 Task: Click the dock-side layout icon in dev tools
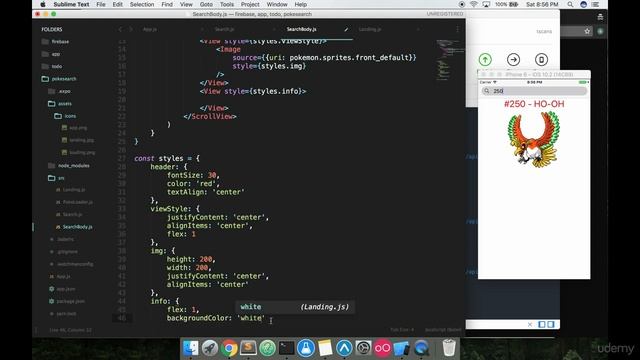[542, 324]
